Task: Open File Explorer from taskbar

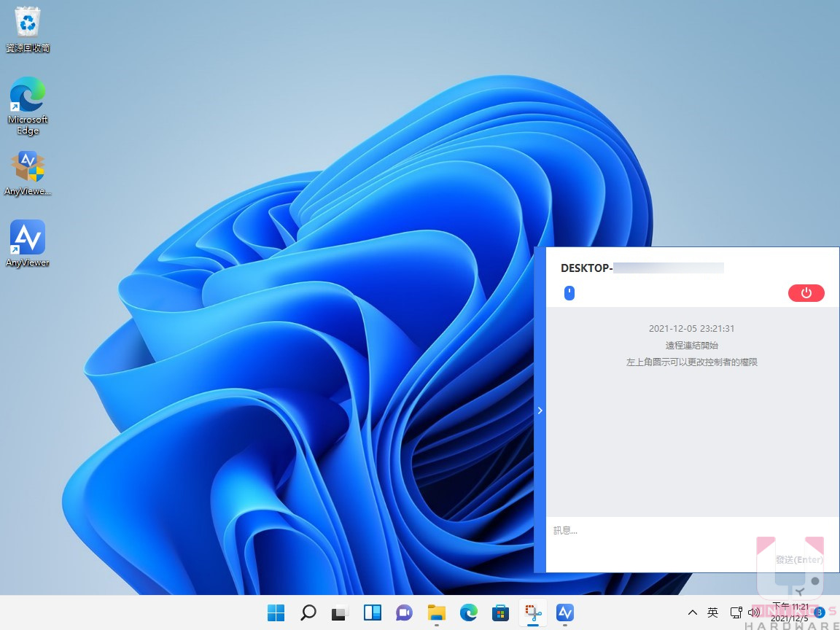Action: coord(437,612)
